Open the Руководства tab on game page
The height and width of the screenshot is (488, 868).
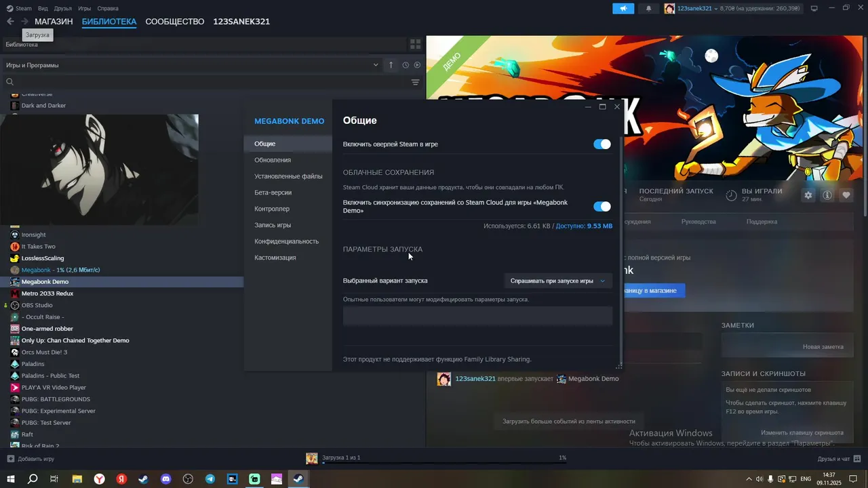coord(698,222)
